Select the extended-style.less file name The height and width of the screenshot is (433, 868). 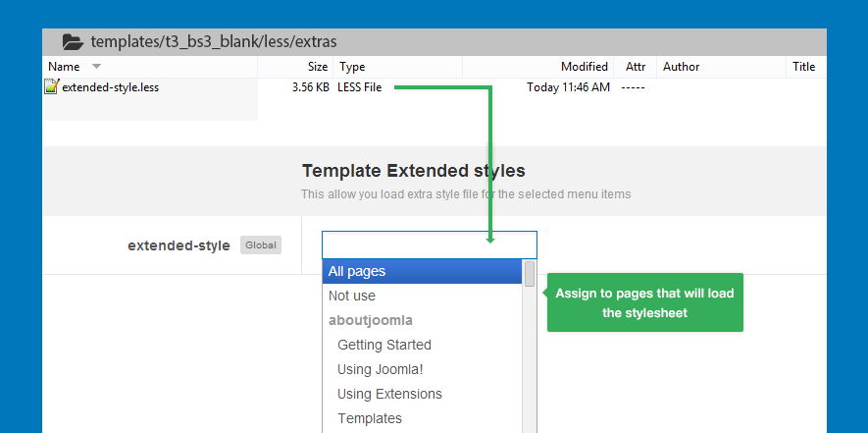(110, 87)
